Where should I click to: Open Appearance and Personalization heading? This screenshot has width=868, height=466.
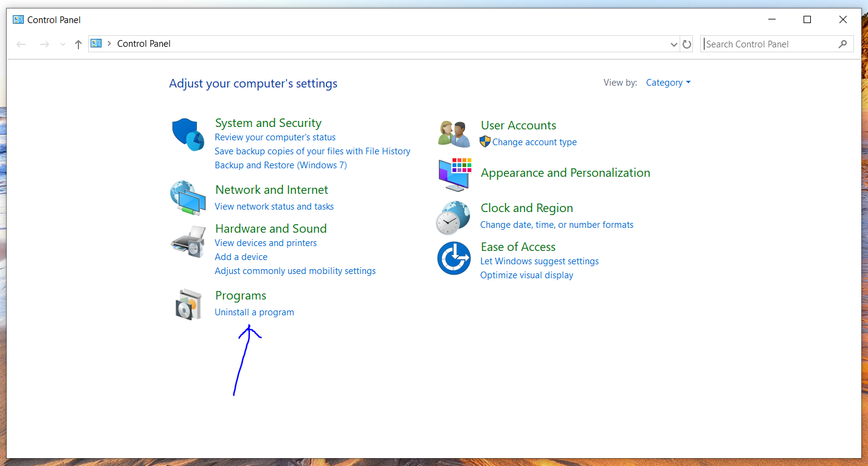565,173
